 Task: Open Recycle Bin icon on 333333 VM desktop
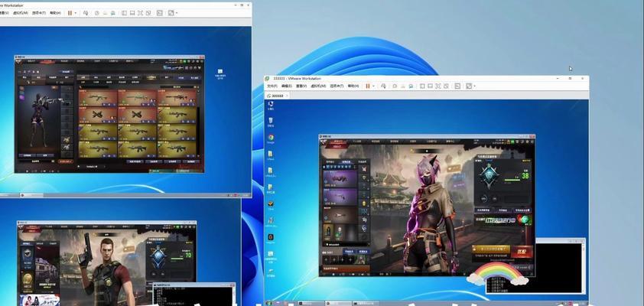(x=271, y=122)
